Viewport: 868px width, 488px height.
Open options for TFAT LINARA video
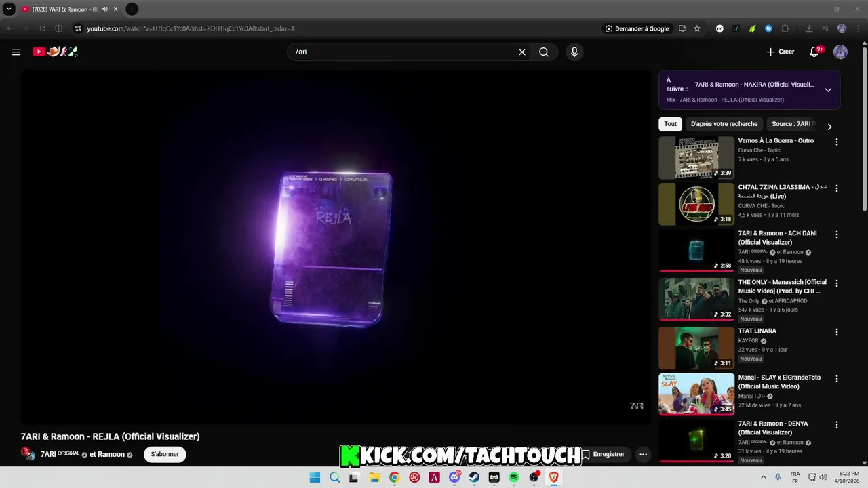point(836,332)
